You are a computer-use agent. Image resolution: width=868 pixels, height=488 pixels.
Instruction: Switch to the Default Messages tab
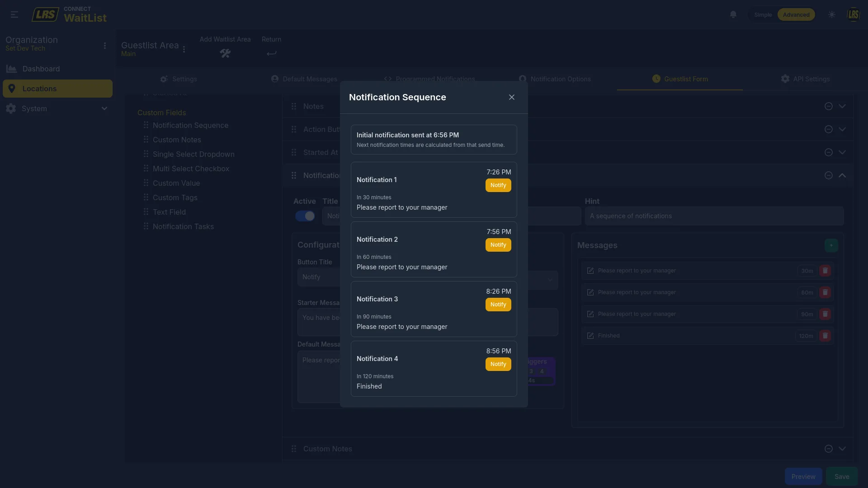(x=304, y=79)
